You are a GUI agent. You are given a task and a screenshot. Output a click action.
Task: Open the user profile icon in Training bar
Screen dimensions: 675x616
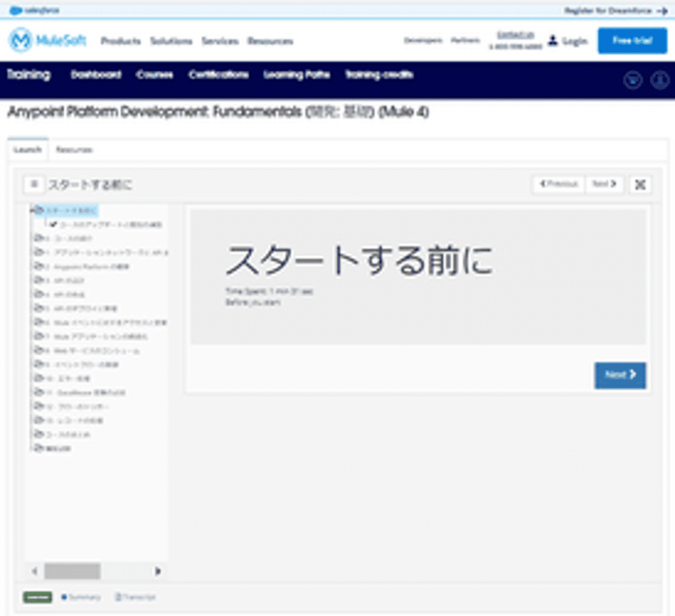(659, 80)
